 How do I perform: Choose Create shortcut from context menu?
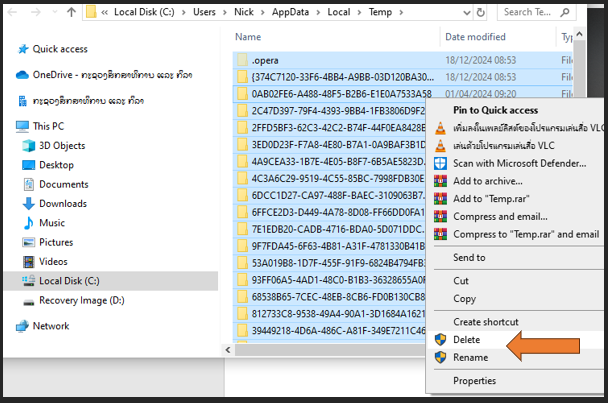485,322
